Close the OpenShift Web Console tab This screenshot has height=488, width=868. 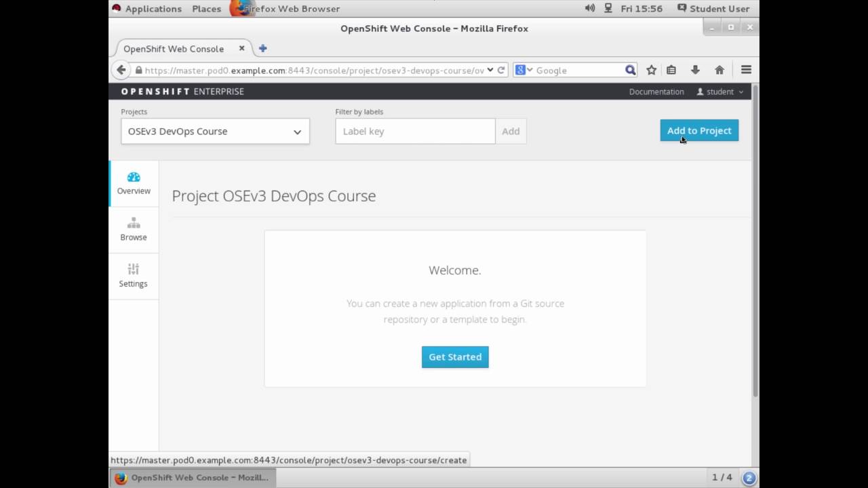tap(241, 49)
